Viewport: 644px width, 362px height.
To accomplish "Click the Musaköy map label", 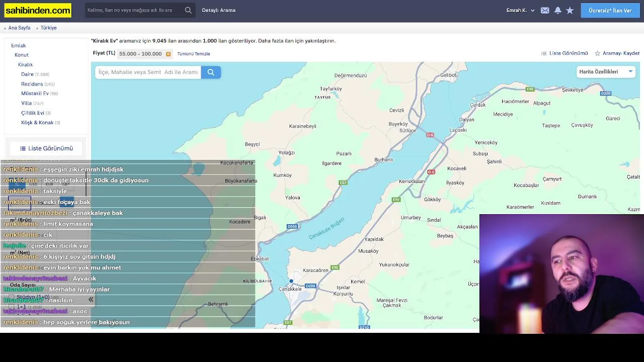I will point(368,251).
